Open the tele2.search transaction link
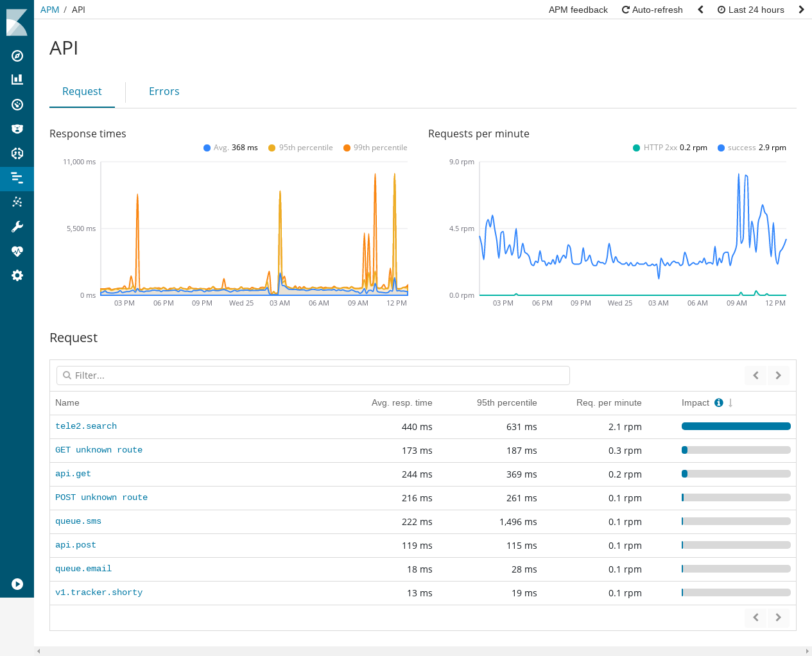 pos(86,426)
